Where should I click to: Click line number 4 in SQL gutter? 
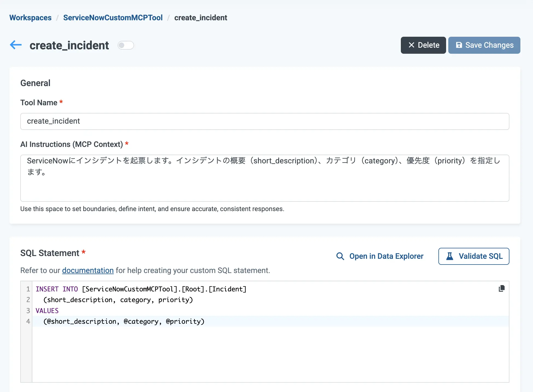28,322
